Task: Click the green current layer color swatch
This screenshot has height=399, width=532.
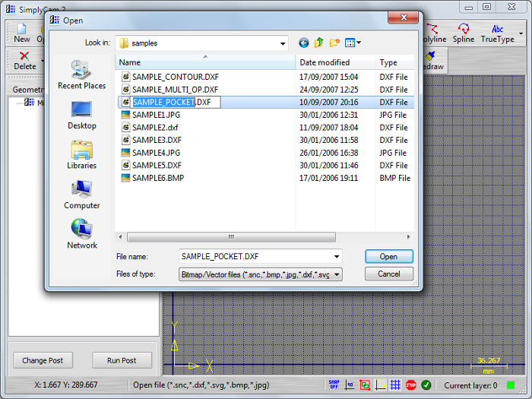Action: 511,385
